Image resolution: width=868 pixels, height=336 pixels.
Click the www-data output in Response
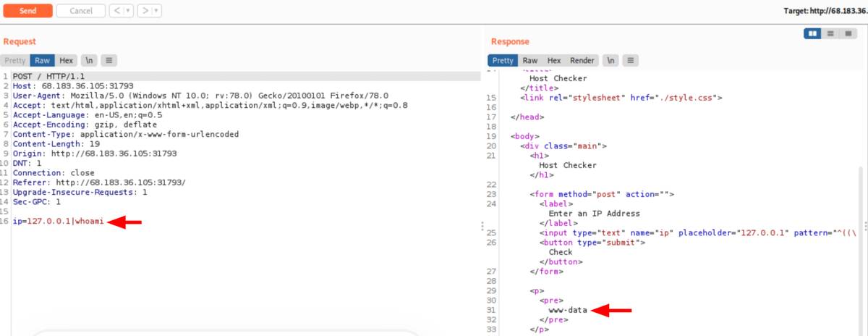567,311
